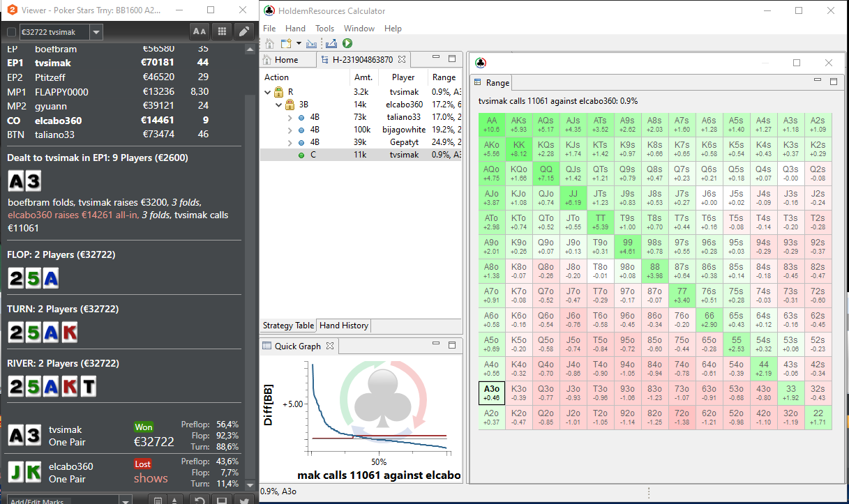Switch to the Hand History tab
This screenshot has height=504, width=849.
pyautogui.click(x=344, y=326)
